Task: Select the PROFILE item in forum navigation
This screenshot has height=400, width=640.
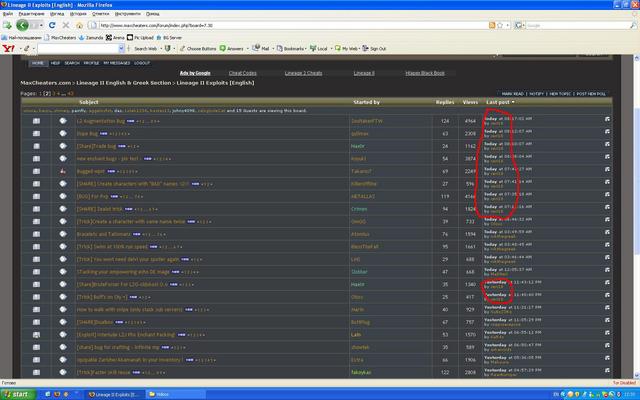Action: pyautogui.click(x=90, y=62)
